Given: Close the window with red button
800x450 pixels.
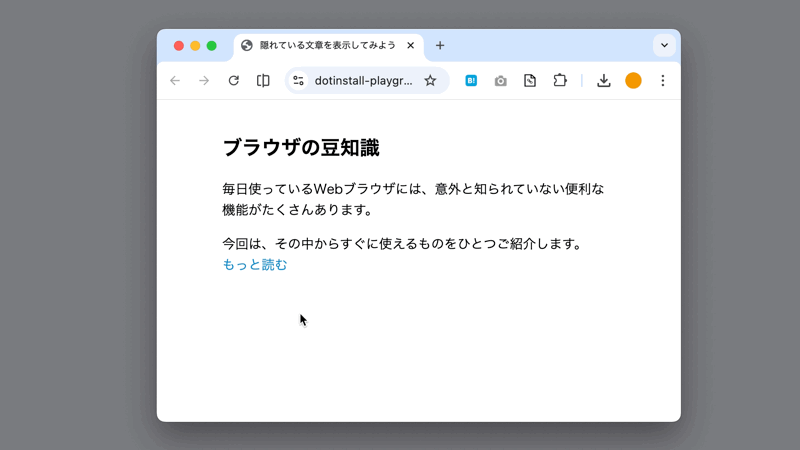Looking at the screenshot, I should click(x=179, y=46).
